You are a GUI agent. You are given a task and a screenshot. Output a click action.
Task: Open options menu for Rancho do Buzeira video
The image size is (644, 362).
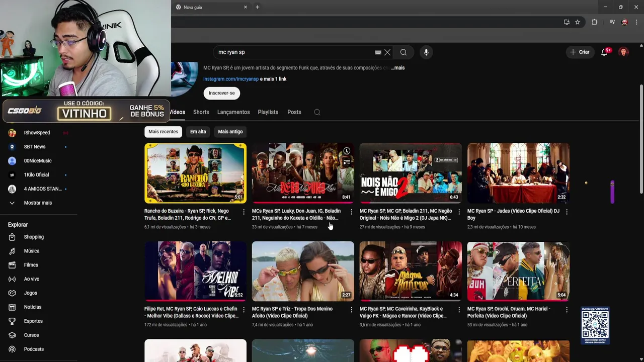244,212
